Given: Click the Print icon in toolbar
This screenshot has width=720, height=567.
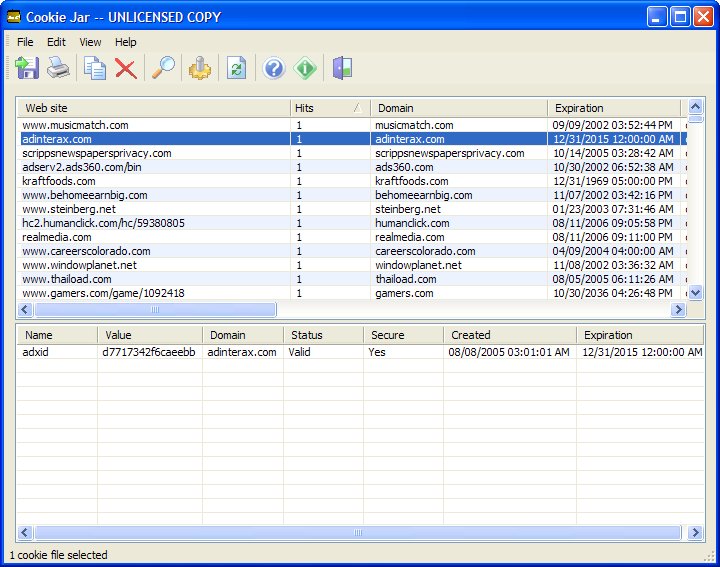Looking at the screenshot, I should tap(58, 68).
